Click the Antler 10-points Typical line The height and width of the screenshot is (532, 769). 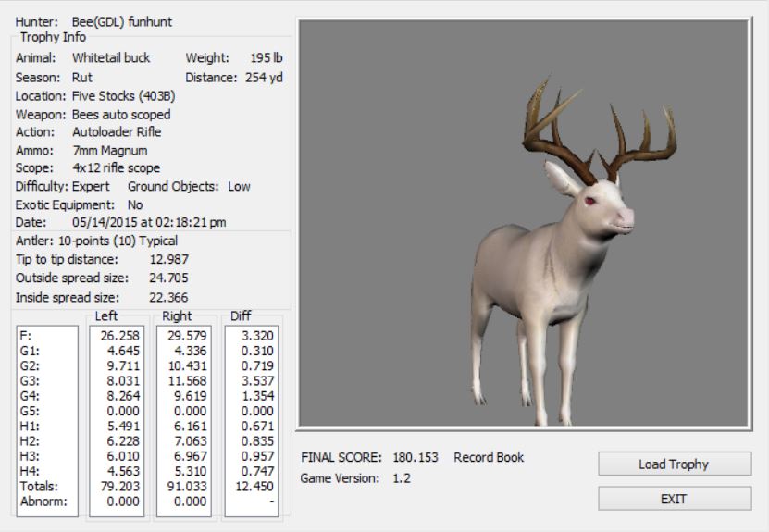tap(97, 241)
